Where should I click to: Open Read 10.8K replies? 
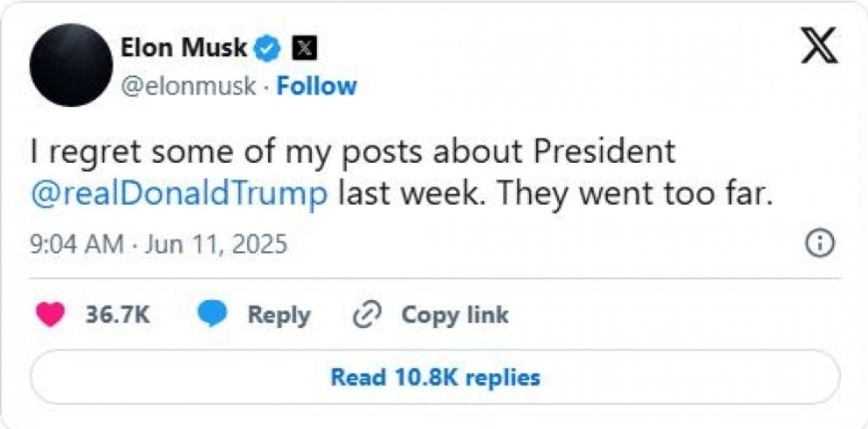tap(435, 377)
